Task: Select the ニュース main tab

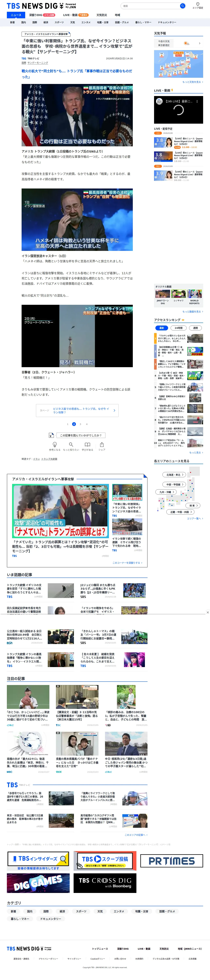Action: (16, 15)
